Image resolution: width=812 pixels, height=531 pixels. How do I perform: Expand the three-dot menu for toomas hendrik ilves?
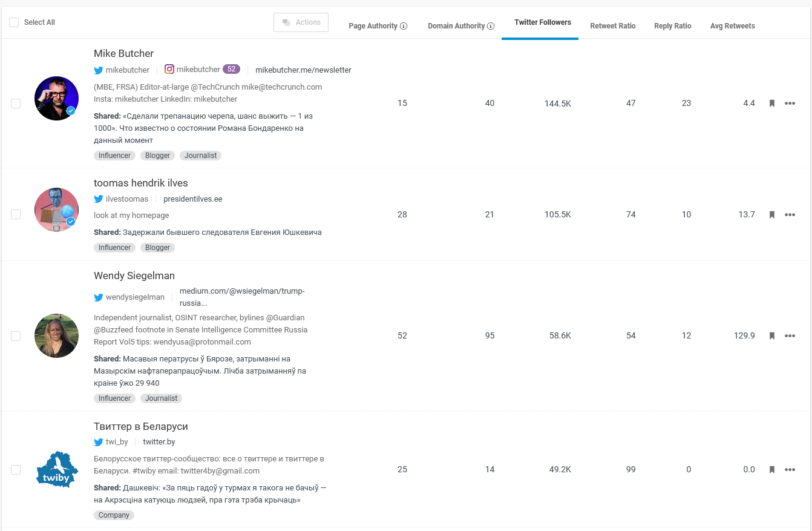tap(790, 215)
